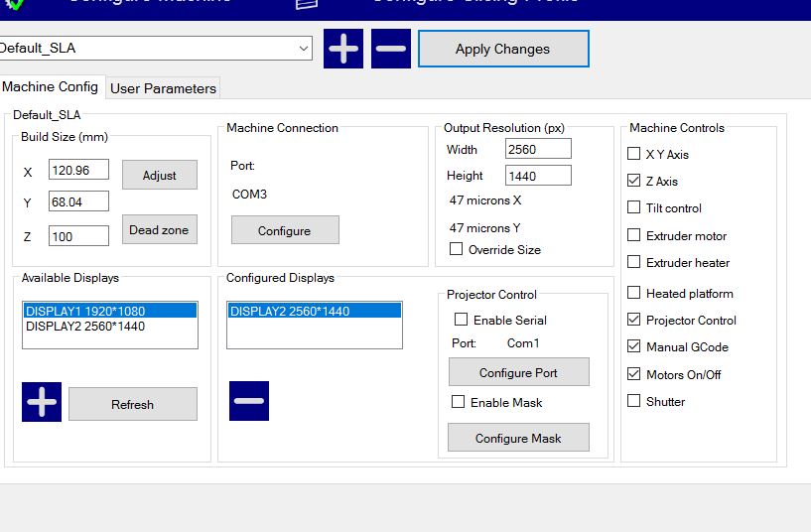This screenshot has height=532, width=811.
Task: Click the minus icon beside the profile dropdown
Action: click(391, 49)
